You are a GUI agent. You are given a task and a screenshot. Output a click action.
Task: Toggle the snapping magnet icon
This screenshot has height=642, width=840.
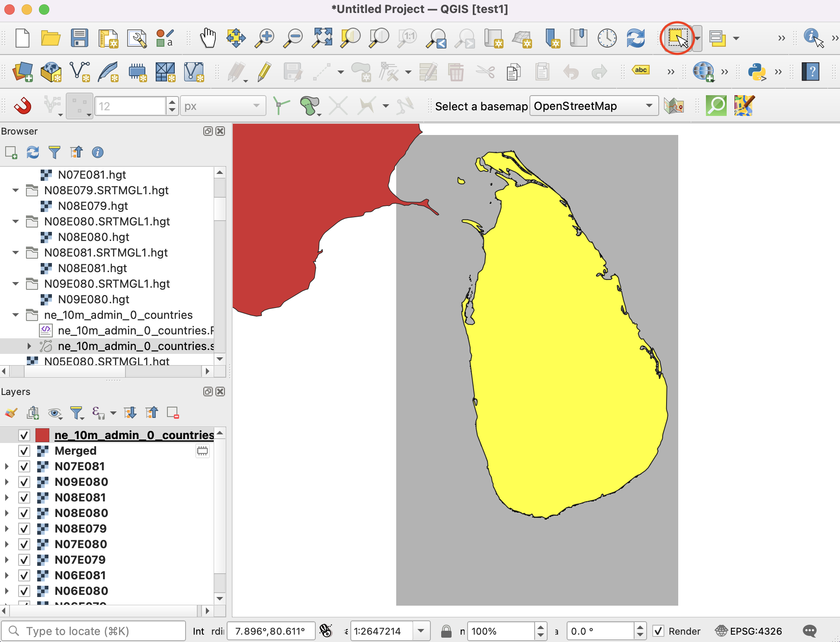tap(22, 106)
